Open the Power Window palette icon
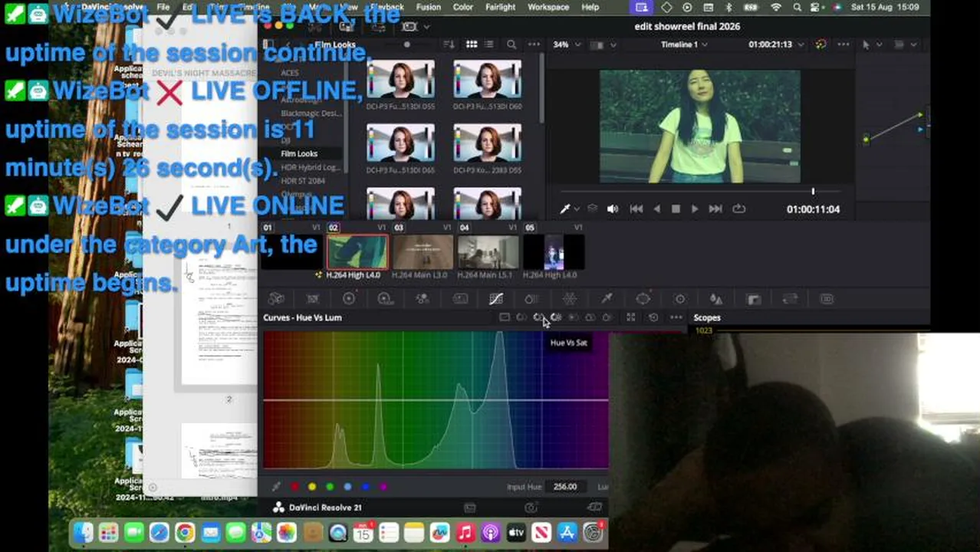The height and width of the screenshot is (552, 980). tap(643, 299)
